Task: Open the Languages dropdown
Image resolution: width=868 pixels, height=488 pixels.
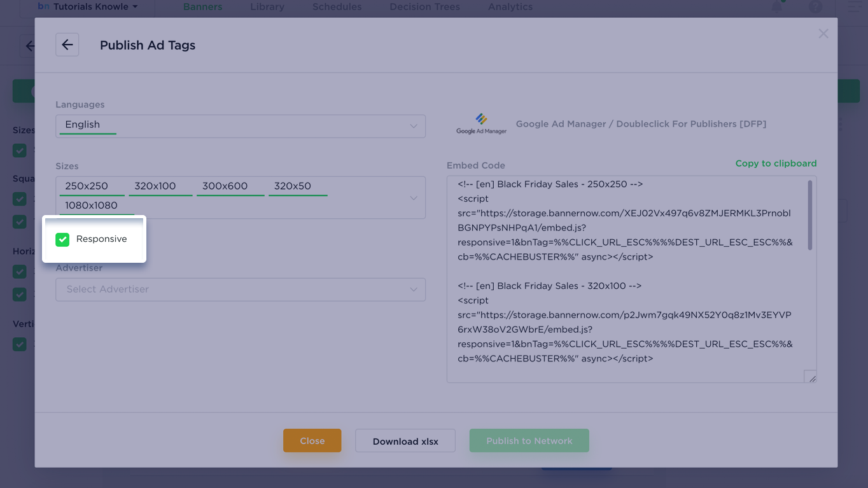Action: [241, 126]
